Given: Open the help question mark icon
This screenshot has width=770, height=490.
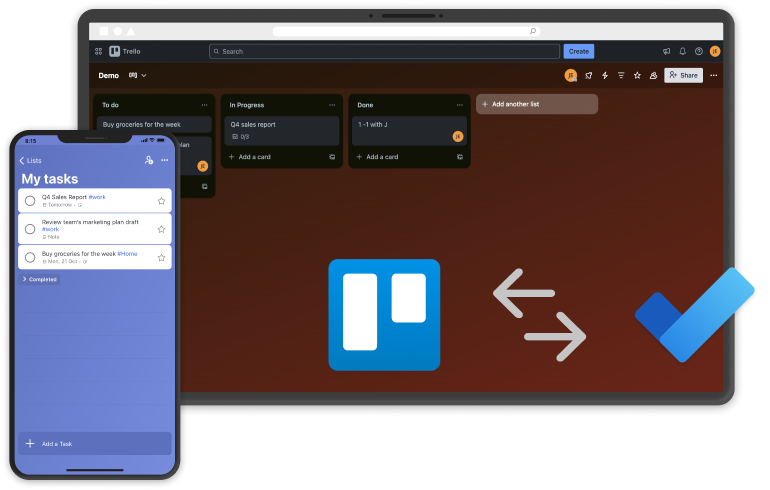Looking at the screenshot, I should (698, 51).
